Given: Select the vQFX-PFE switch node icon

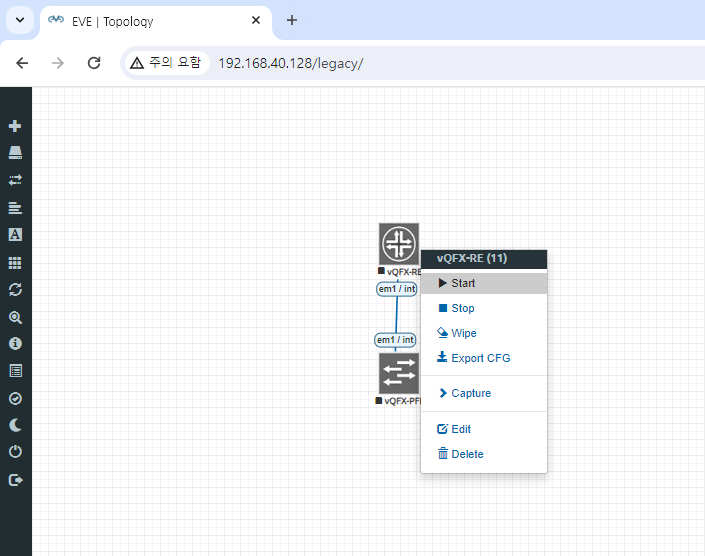Looking at the screenshot, I should click(x=399, y=373).
